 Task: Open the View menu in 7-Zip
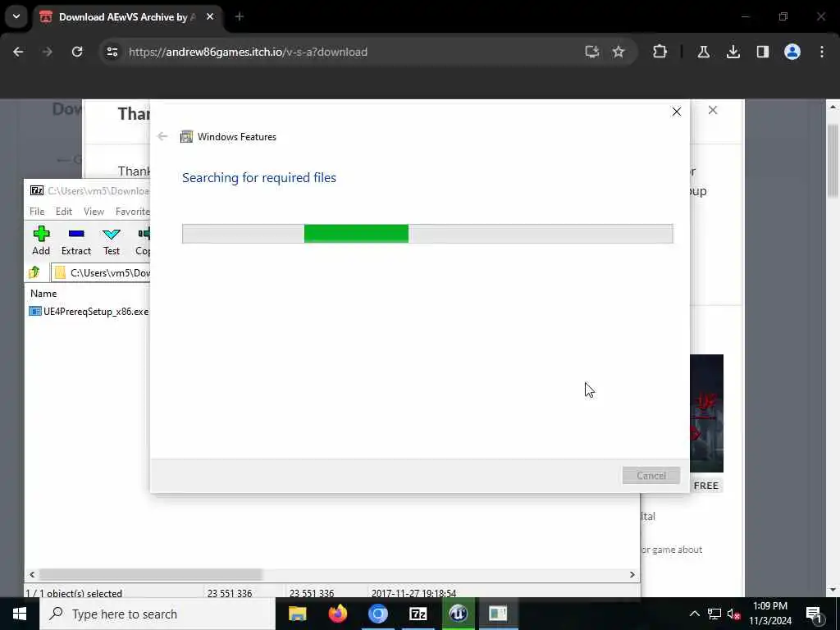tap(94, 211)
